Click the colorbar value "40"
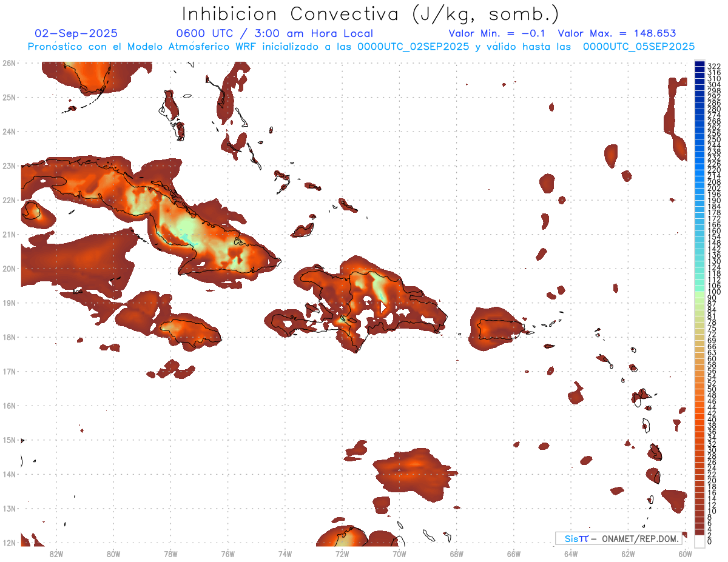Screen dimensions: 728x562 [712, 420]
